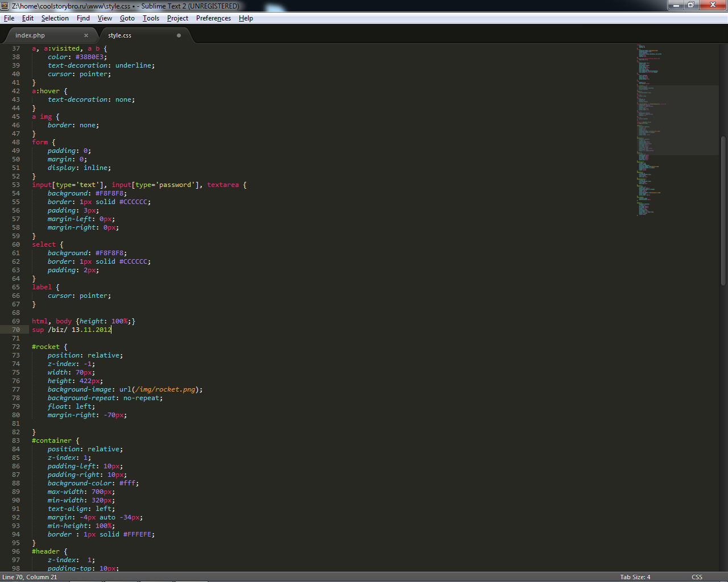
Task: Click the '#rocket' selector
Action: tap(45, 347)
